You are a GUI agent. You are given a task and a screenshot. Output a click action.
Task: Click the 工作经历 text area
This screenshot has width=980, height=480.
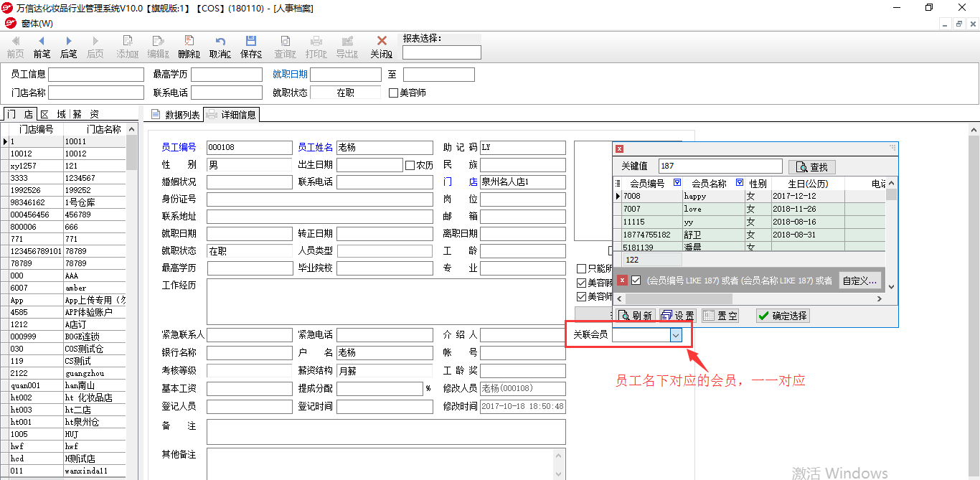tap(386, 302)
